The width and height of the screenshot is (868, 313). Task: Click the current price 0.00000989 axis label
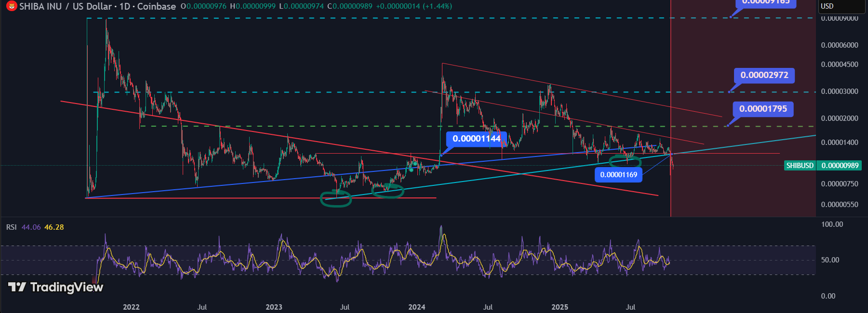(840, 166)
